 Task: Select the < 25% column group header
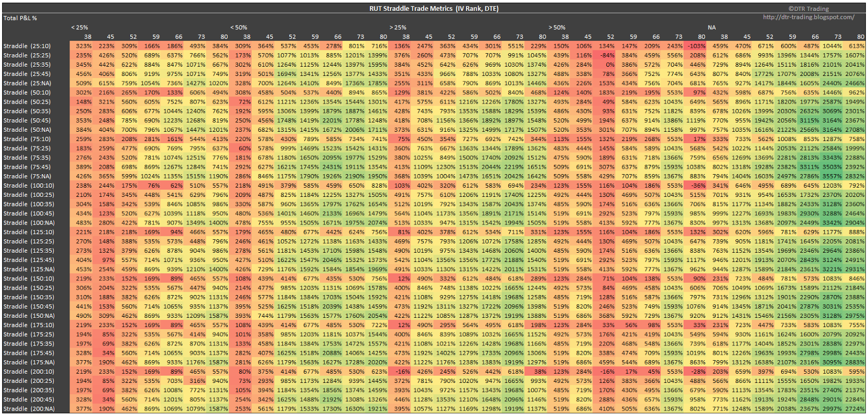80,27
